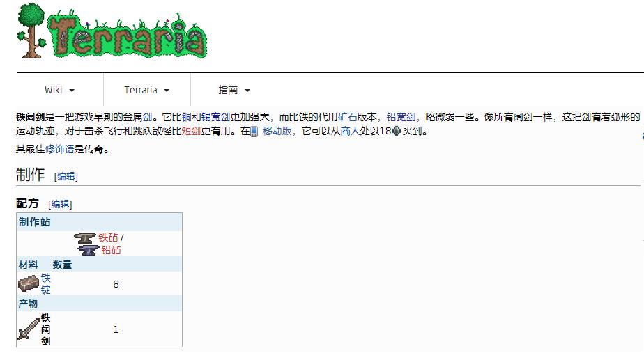Click the Terraria logo image

coord(112,31)
